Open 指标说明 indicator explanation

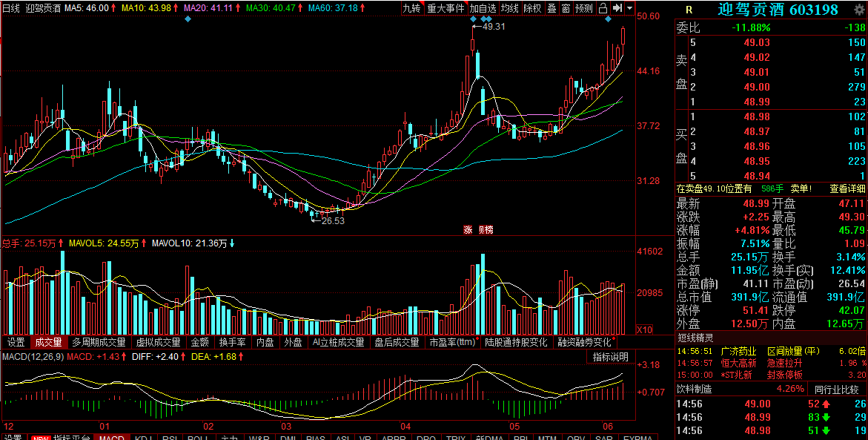[x=610, y=357]
